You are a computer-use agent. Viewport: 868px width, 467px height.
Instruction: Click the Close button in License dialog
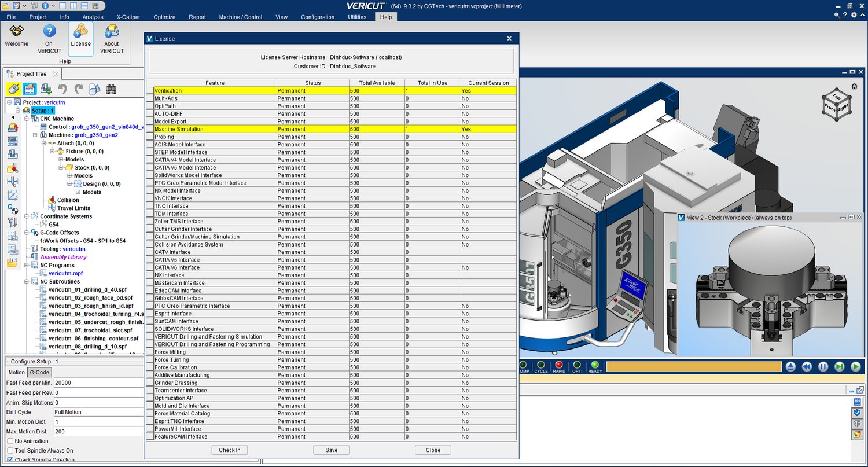pyautogui.click(x=433, y=450)
